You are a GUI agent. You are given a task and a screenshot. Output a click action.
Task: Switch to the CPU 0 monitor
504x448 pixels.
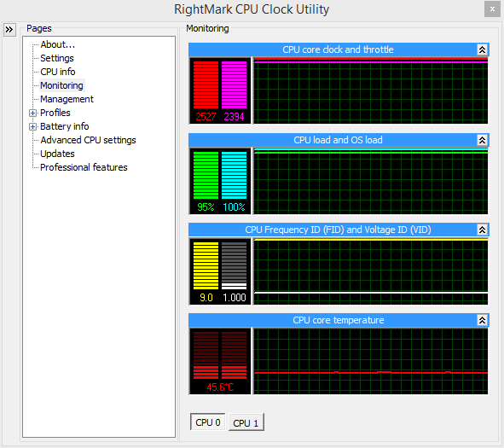(x=207, y=422)
